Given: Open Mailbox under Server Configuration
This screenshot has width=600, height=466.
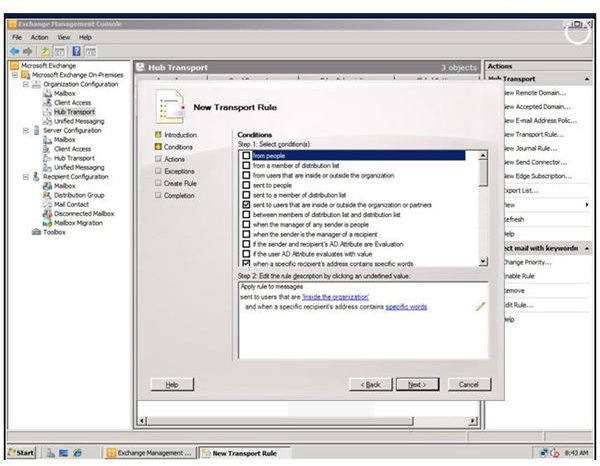Looking at the screenshot, I should (x=65, y=140).
